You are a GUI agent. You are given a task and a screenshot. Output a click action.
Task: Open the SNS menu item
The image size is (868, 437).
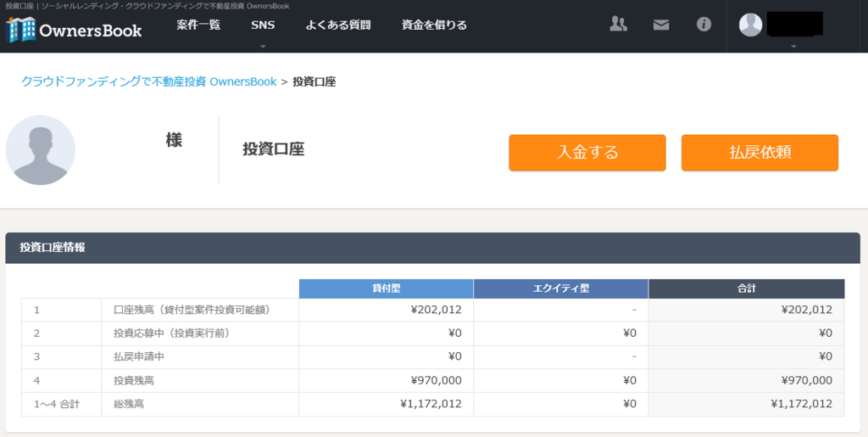(x=263, y=25)
